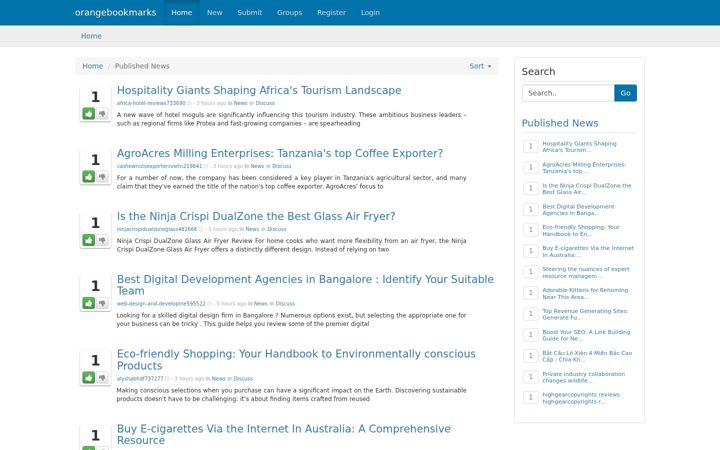Screen dimensions: 720x450
Task: Downvote the Ninja Crispi DualZone story
Action: [x=102, y=240]
